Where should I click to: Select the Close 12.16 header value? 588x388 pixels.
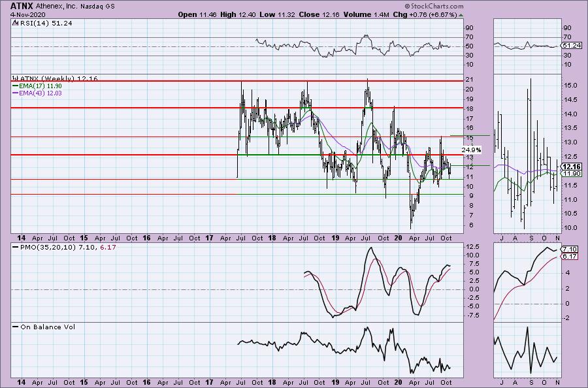coord(319,14)
